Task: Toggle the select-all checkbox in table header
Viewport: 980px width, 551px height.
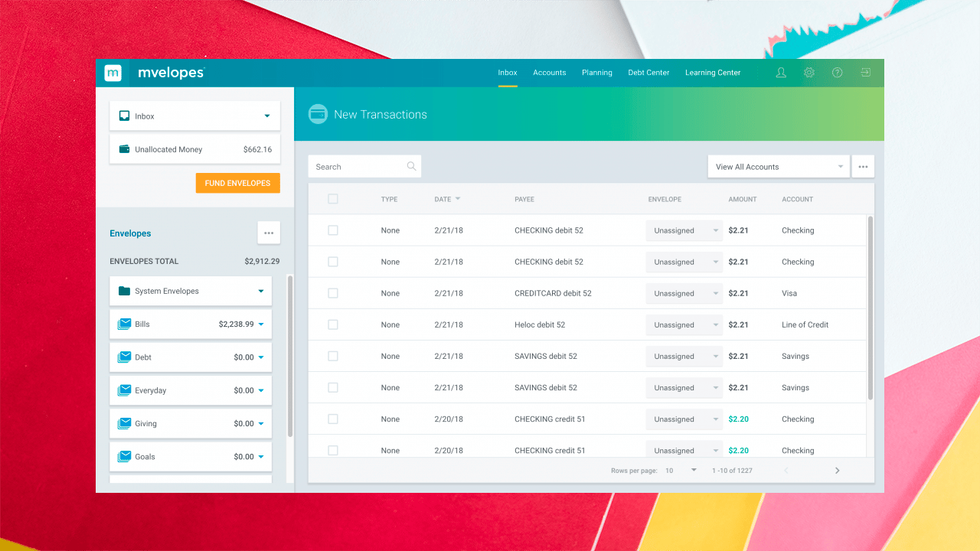Action: pyautogui.click(x=333, y=199)
